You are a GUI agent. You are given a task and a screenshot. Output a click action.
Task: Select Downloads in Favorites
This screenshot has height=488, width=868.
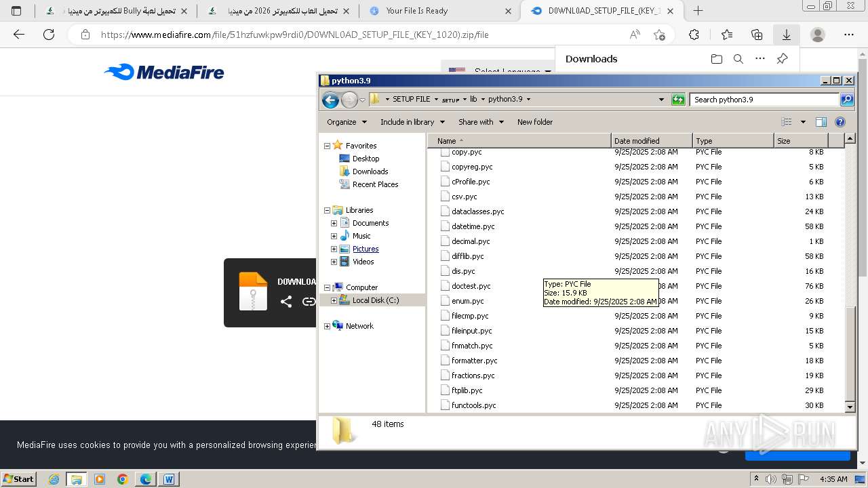tap(370, 171)
